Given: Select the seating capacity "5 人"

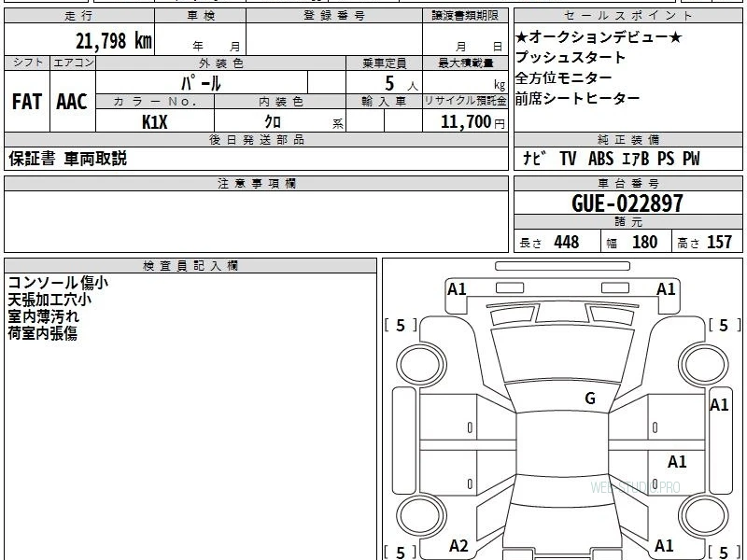Looking at the screenshot, I should (402, 84).
